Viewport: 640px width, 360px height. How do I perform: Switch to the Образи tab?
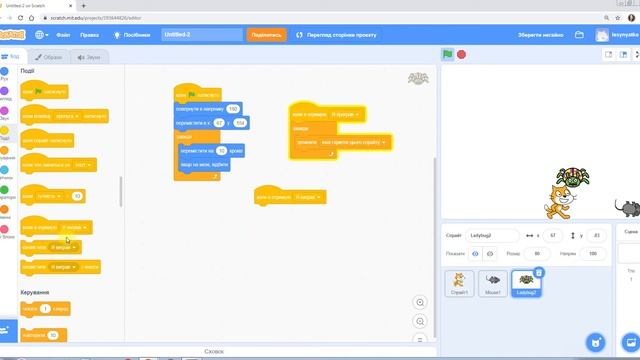pos(49,57)
